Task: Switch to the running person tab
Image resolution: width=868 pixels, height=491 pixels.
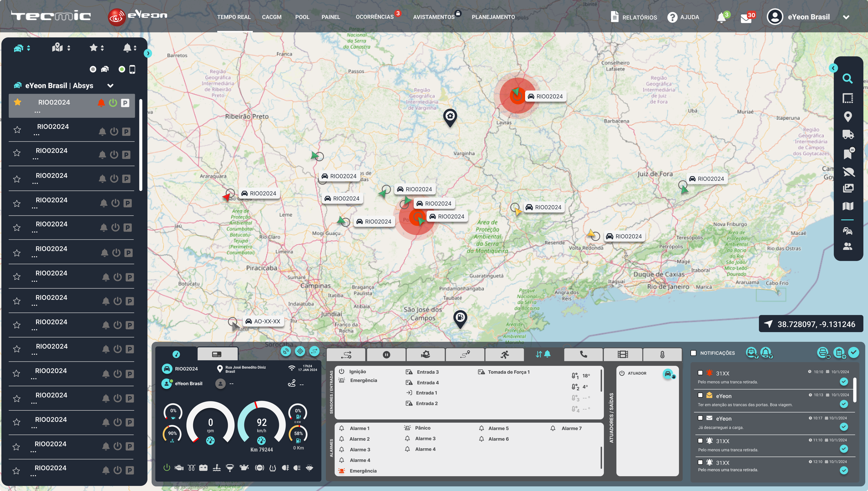Action: click(x=504, y=355)
